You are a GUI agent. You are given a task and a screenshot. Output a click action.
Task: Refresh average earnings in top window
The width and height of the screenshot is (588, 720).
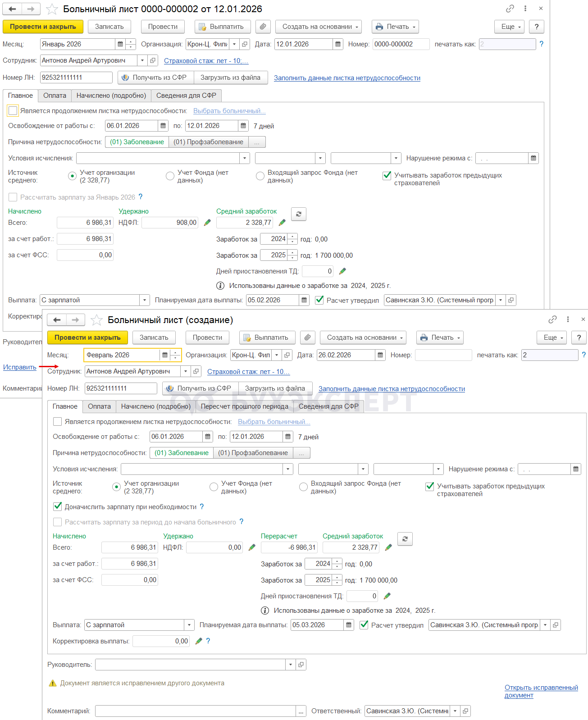(x=298, y=214)
